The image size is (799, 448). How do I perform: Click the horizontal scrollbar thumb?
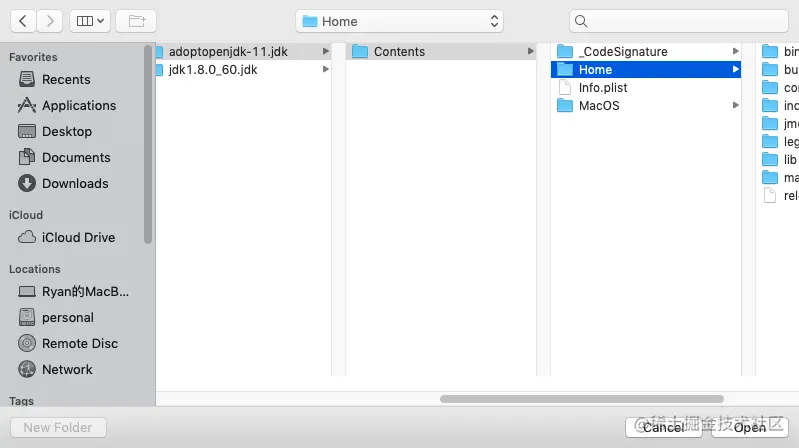point(582,399)
